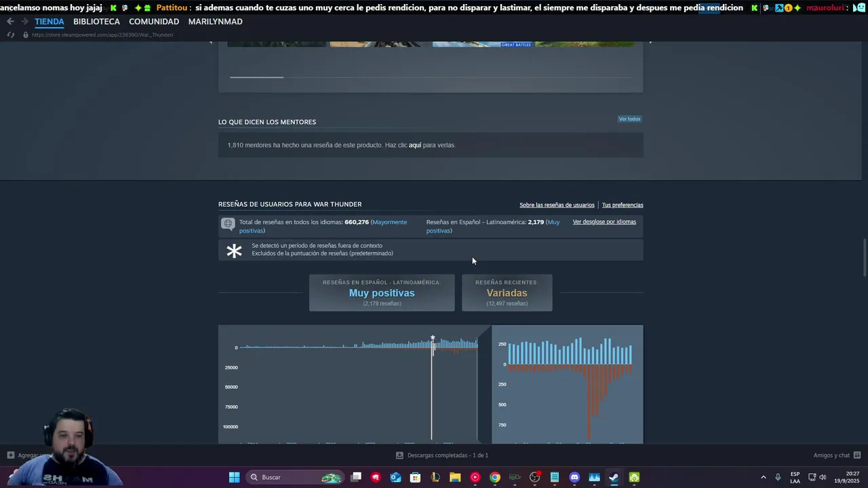
Task: Click the taskbar 'Buscar' search box
Action: [x=295, y=477]
